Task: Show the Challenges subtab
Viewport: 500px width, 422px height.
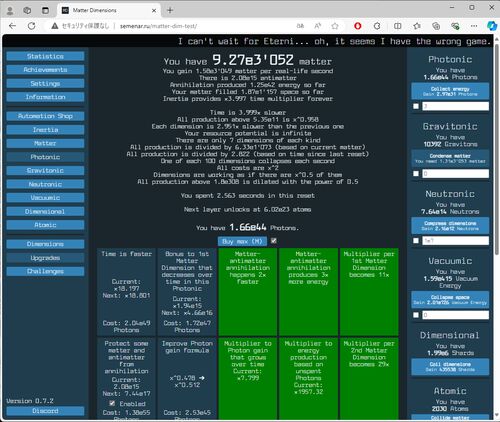Action: (45, 271)
